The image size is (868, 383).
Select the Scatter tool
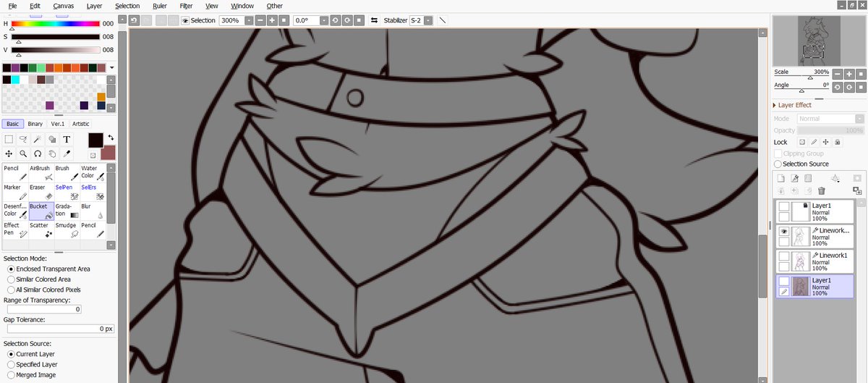tap(41, 230)
